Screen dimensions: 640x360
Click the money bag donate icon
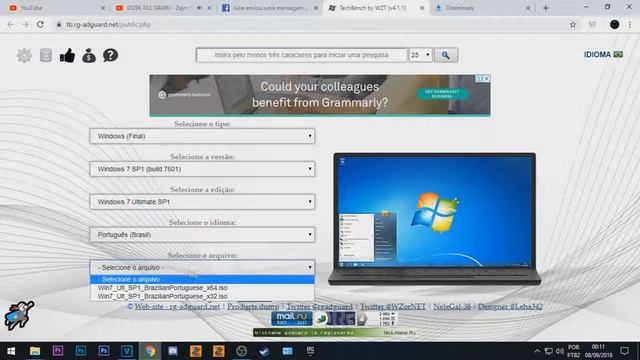pos(89,55)
